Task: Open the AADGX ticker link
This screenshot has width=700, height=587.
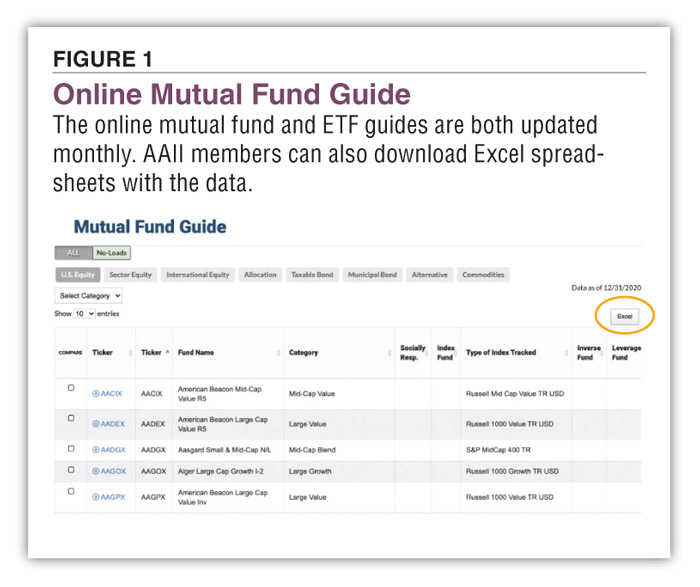Action: pos(113,450)
